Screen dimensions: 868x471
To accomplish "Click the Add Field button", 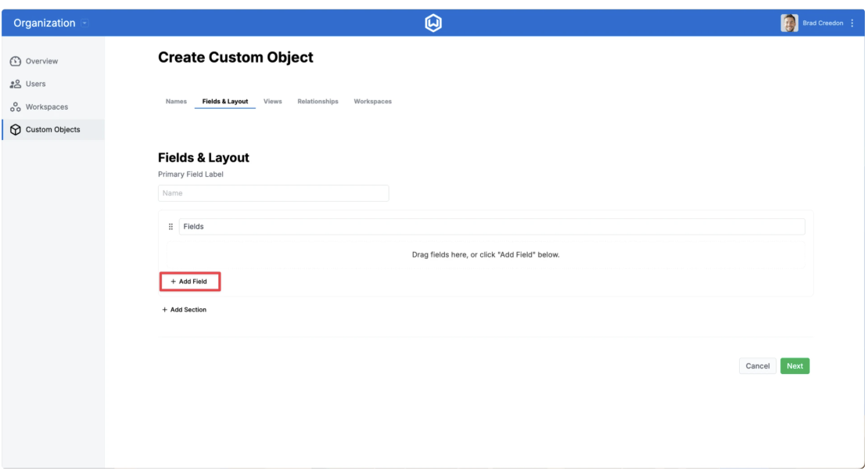I will point(190,282).
